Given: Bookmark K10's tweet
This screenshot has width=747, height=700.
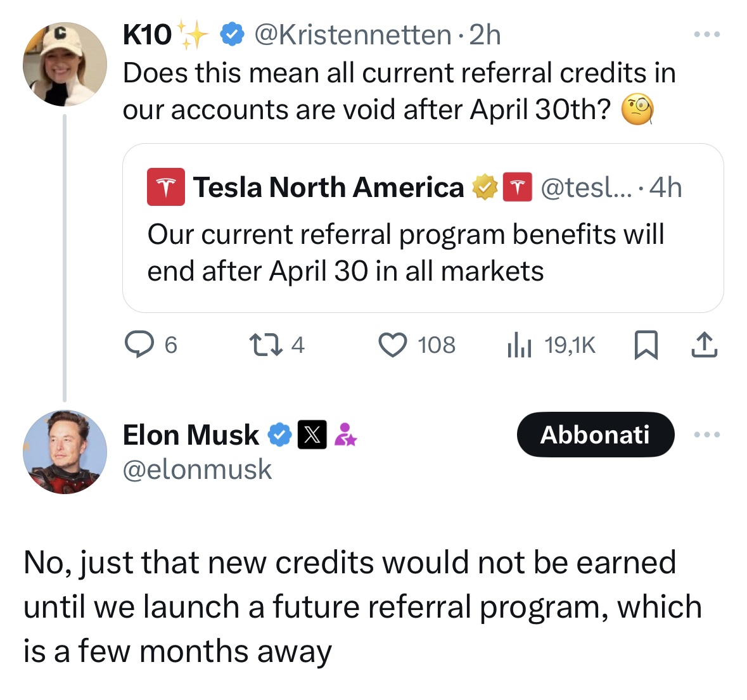Looking at the screenshot, I should point(646,345).
